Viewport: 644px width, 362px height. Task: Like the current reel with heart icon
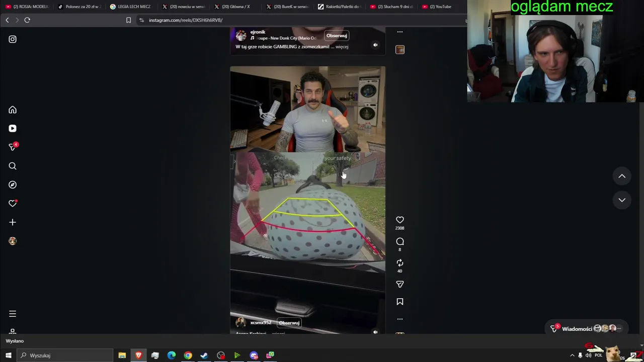click(x=400, y=220)
